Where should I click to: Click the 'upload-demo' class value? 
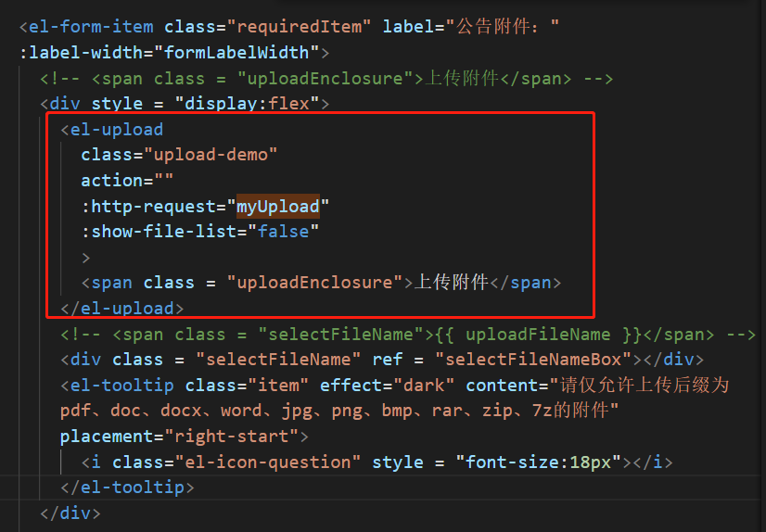(211, 155)
